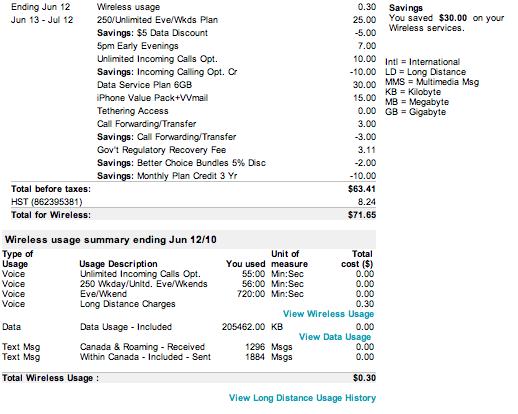Open the View Data Usage link

click(x=335, y=337)
